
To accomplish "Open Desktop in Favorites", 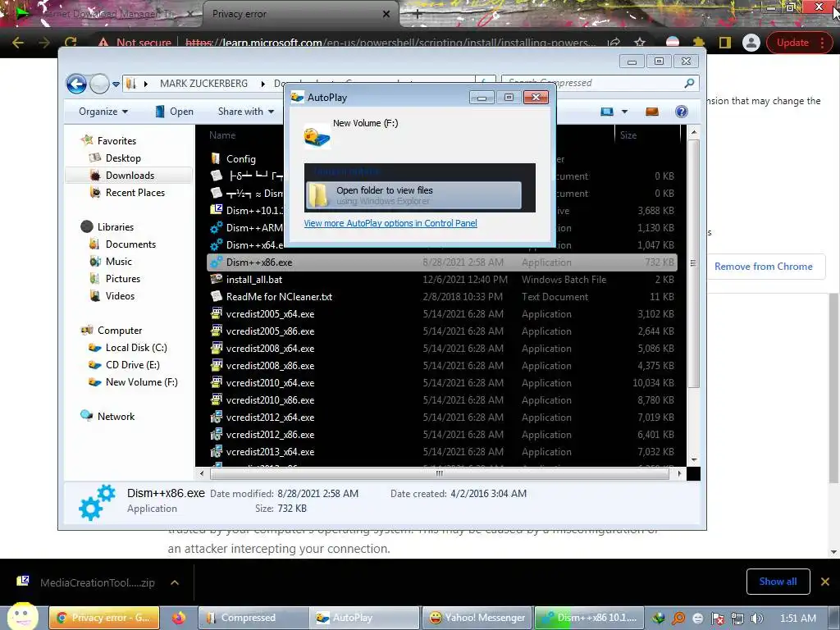I will [123, 158].
